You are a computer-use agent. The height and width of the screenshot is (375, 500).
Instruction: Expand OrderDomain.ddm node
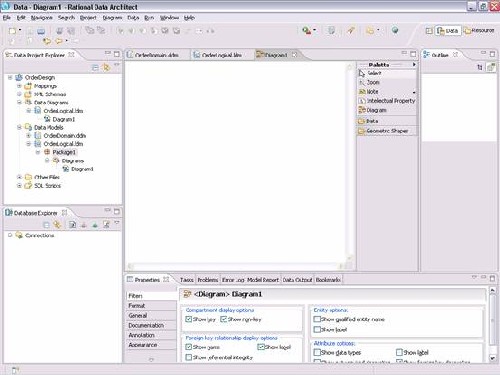pyautogui.click(x=29, y=136)
